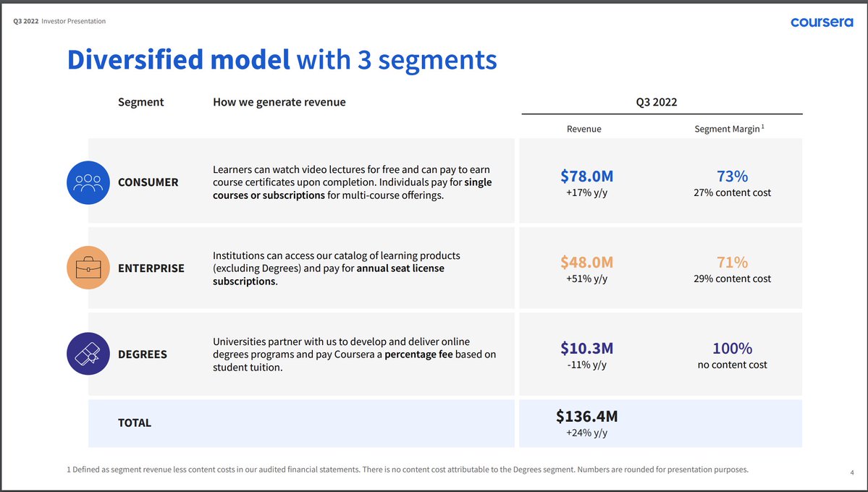Click the $136.4M total revenue figure
The width and height of the screenshot is (868, 492).
point(588,416)
